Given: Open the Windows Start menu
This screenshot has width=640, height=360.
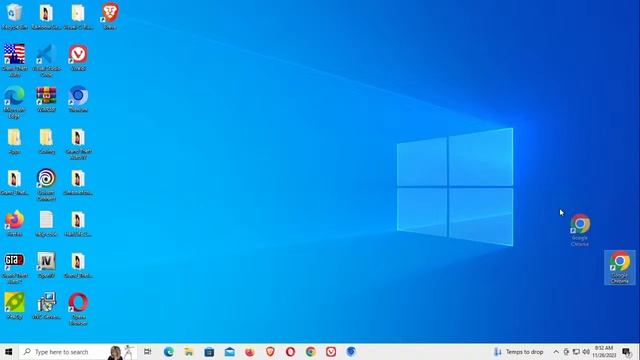Looking at the screenshot, I should pyautogui.click(x=9, y=351).
